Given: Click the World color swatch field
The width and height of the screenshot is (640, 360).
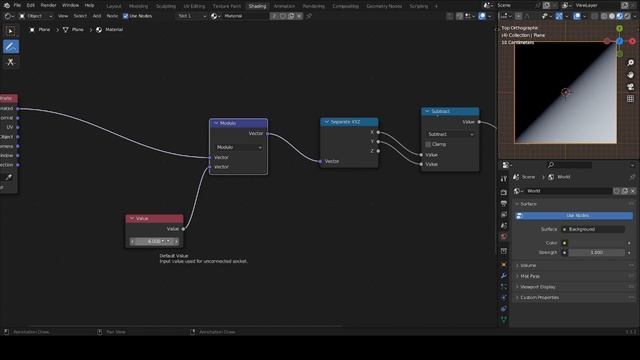Looking at the screenshot, I should [x=596, y=243].
